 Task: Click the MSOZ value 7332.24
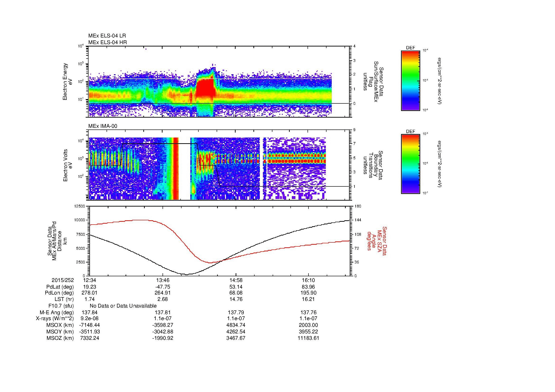click(90, 338)
